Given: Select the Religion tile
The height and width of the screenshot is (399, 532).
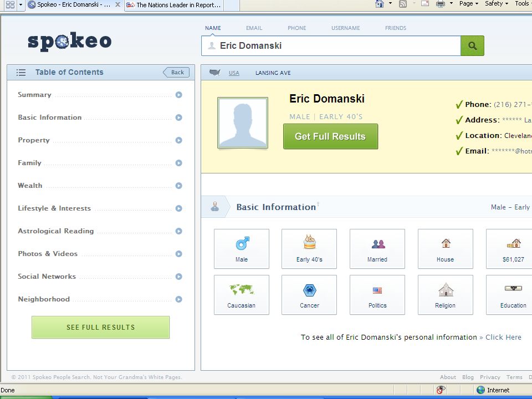Looking at the screenshot, I should (446, 295).
